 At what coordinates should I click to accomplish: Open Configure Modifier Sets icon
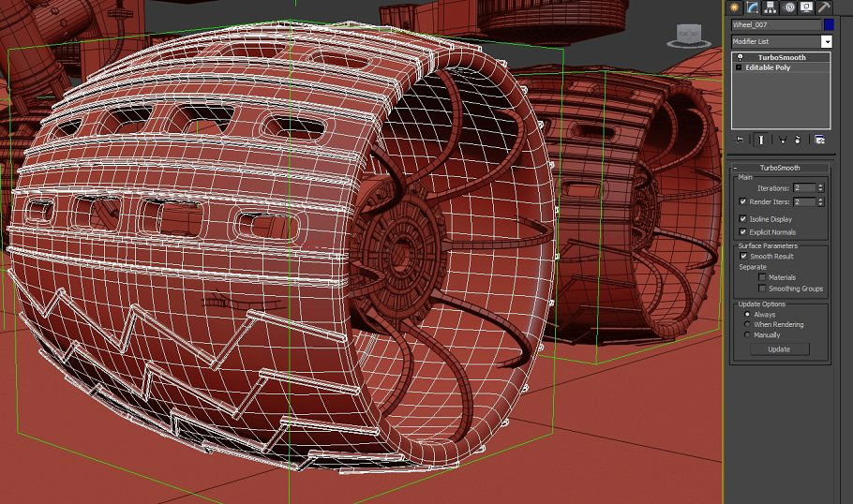pos(820,140)
